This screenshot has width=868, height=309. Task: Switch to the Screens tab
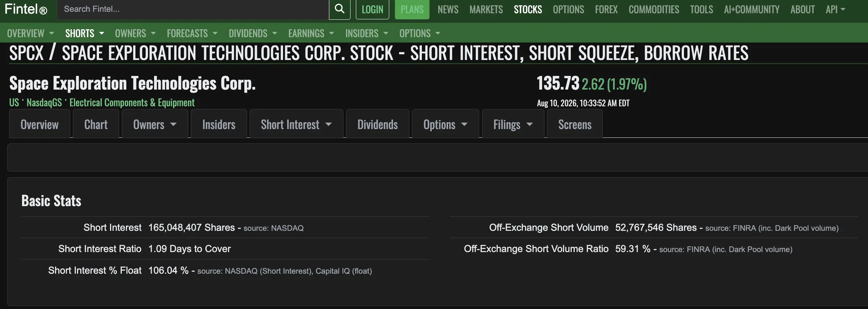[x=575, y=125]
